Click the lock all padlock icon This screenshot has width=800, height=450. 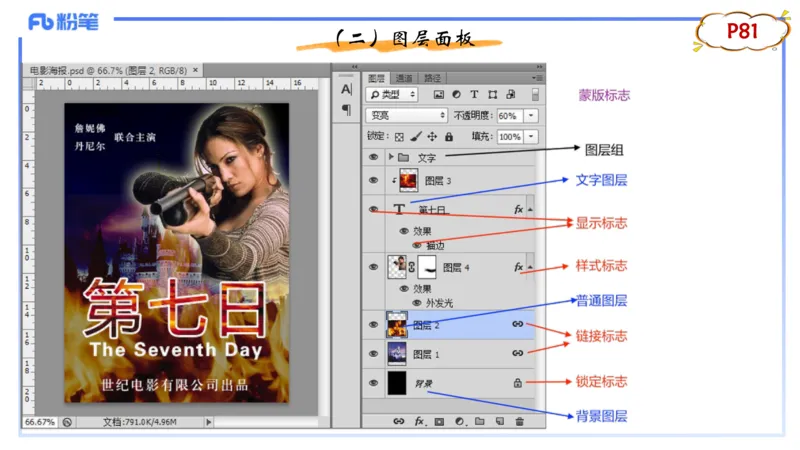coord(449,136)
